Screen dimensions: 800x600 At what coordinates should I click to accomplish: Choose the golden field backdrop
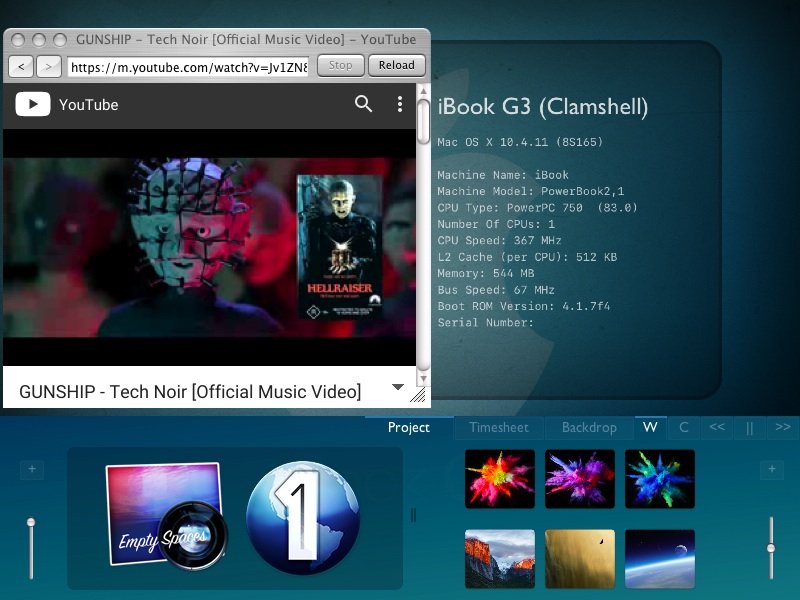580,559
